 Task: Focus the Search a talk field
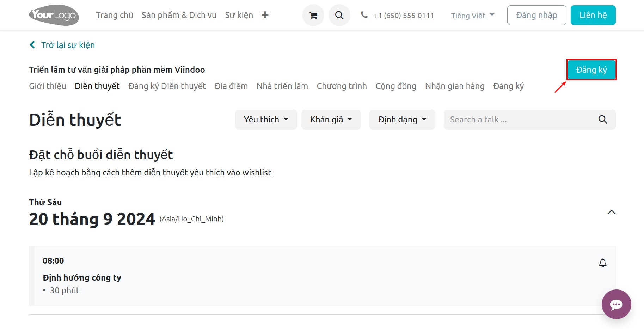[520, 120]
